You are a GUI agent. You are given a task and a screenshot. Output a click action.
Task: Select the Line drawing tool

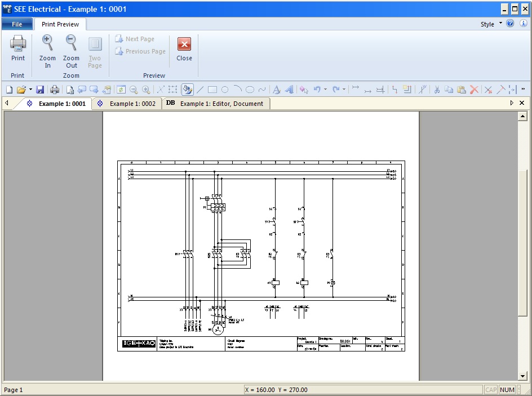[x=200, y=90]
